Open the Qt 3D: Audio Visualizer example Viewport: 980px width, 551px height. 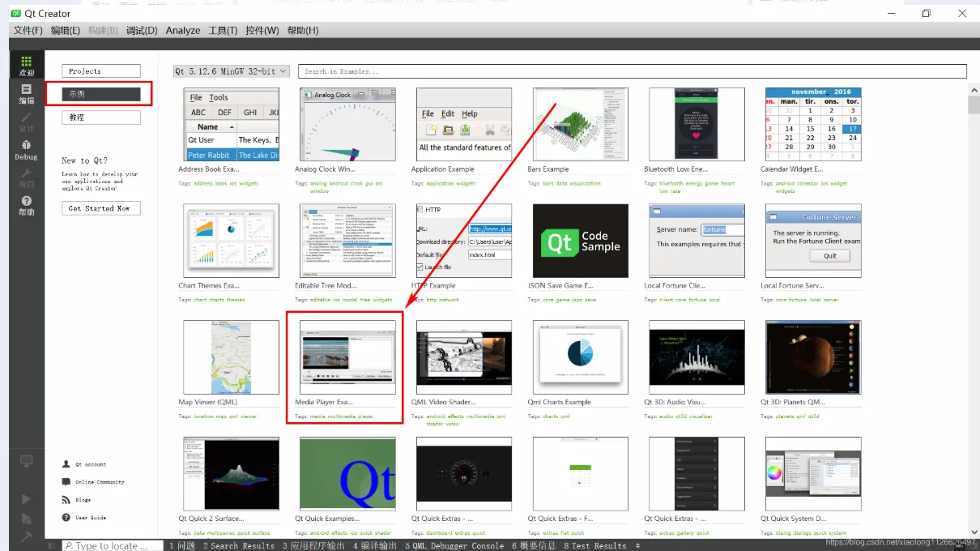point(697,357)
